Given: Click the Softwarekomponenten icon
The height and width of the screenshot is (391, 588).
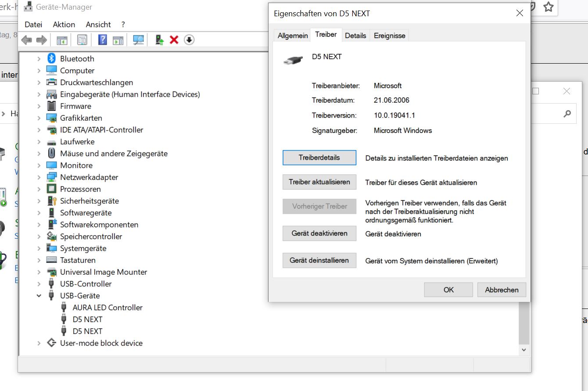Looking at the screenshot, I should point(52,224).
